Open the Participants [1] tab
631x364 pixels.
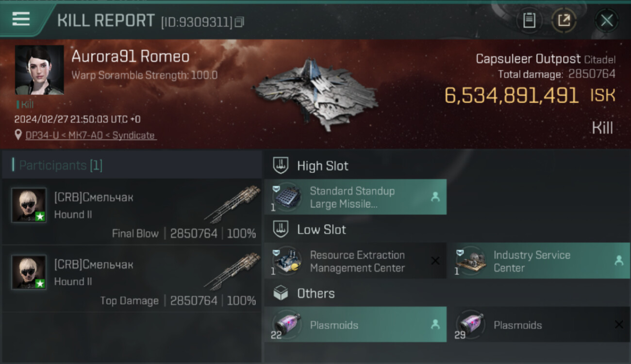click(61, 165)
